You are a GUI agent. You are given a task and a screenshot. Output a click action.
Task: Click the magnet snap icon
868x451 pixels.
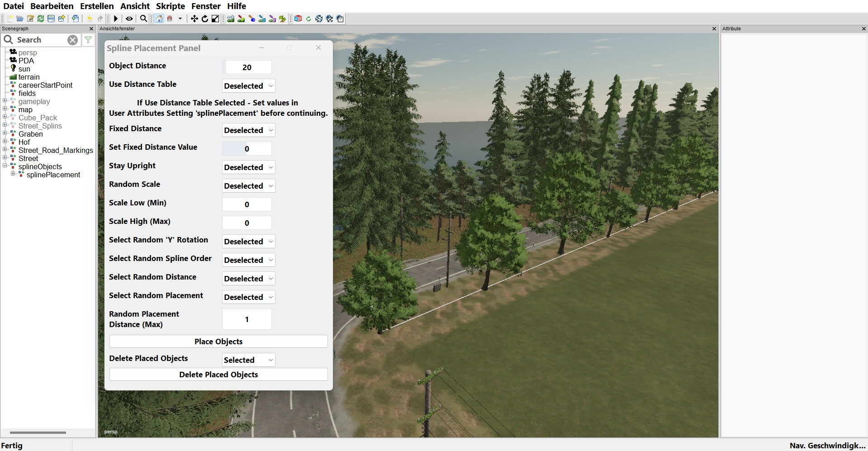(x=170, y=19)
